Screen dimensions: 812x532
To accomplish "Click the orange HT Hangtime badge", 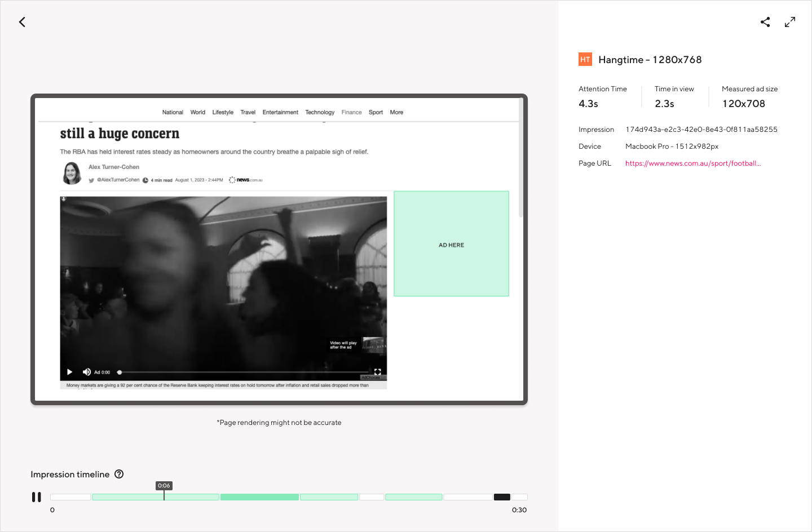I will [585, 59].
